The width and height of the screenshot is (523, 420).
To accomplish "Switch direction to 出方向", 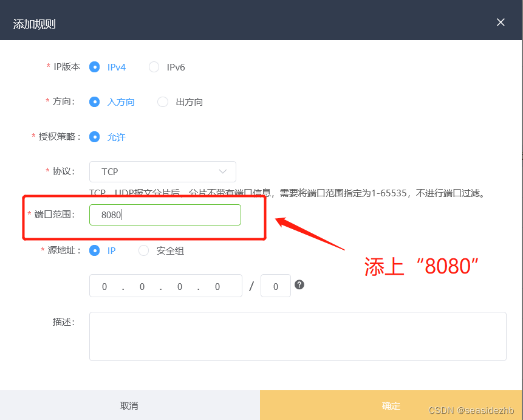I will (x=163, y=102).
